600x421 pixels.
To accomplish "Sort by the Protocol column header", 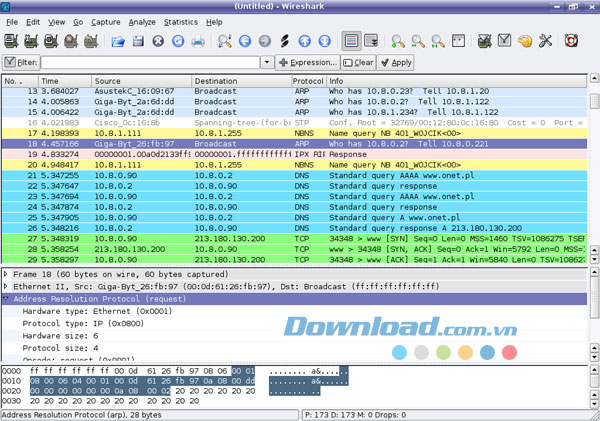I will [x=308, y=81].
